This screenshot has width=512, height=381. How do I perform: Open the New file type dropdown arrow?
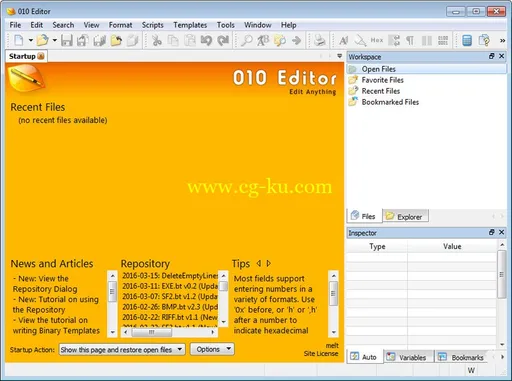[x=30, y=40]
